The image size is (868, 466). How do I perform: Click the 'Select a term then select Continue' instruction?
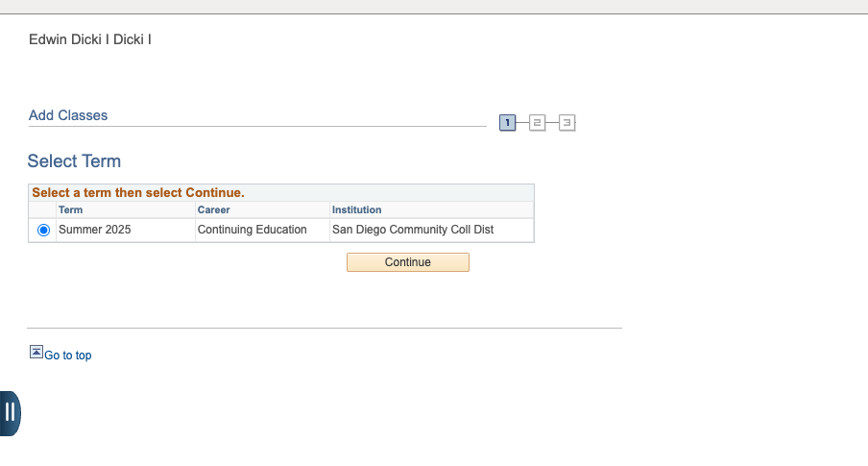138,193
